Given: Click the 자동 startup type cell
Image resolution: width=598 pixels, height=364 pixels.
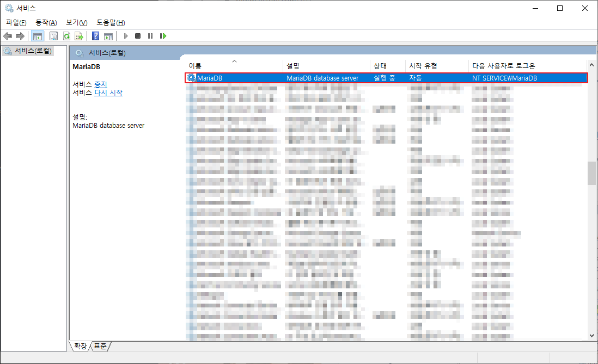Looking at the screenshot, I should click(416, 78).
